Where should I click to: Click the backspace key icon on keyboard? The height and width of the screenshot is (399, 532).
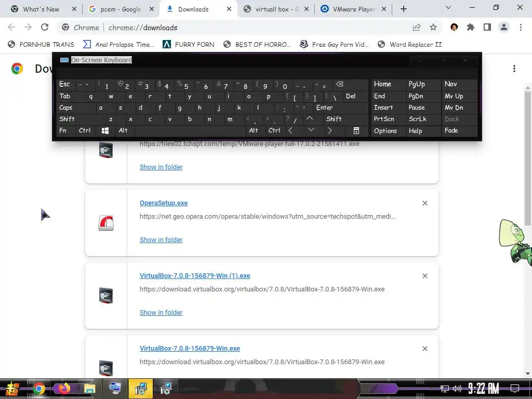point(350,84)
